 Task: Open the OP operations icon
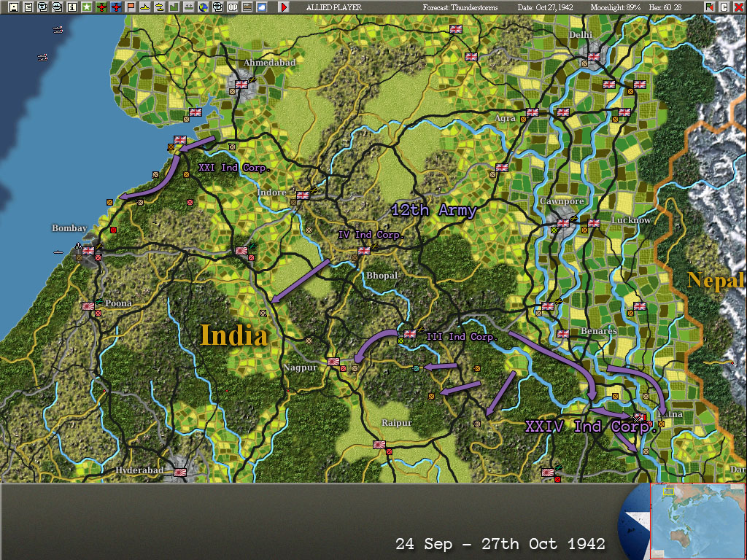pos(233,7)
